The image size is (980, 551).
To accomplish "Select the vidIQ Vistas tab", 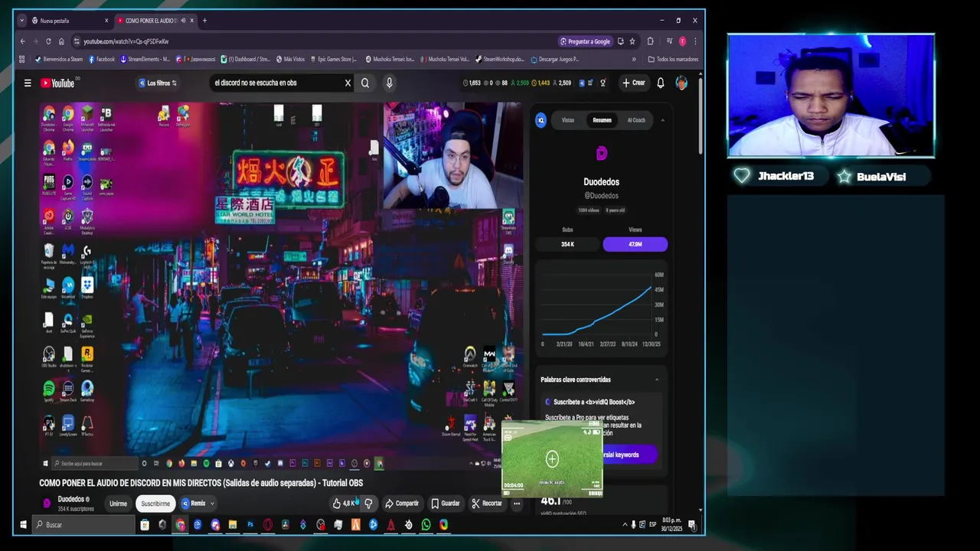I will click(x=568, y=120).
